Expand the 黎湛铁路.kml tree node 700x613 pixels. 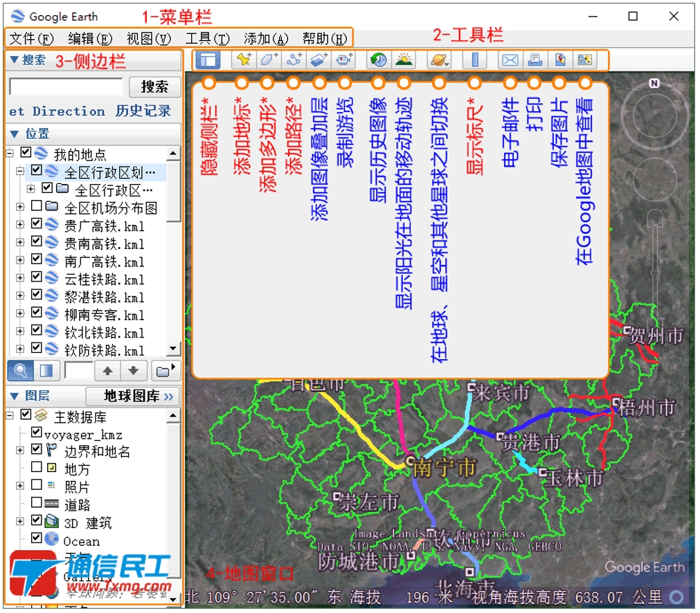[x=19, y=296]
